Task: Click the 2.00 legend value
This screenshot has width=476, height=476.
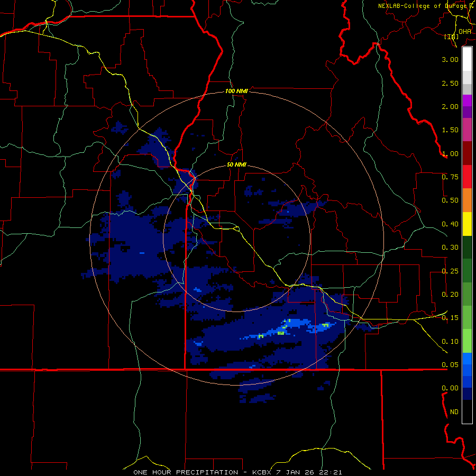Action: click(450, 106)
